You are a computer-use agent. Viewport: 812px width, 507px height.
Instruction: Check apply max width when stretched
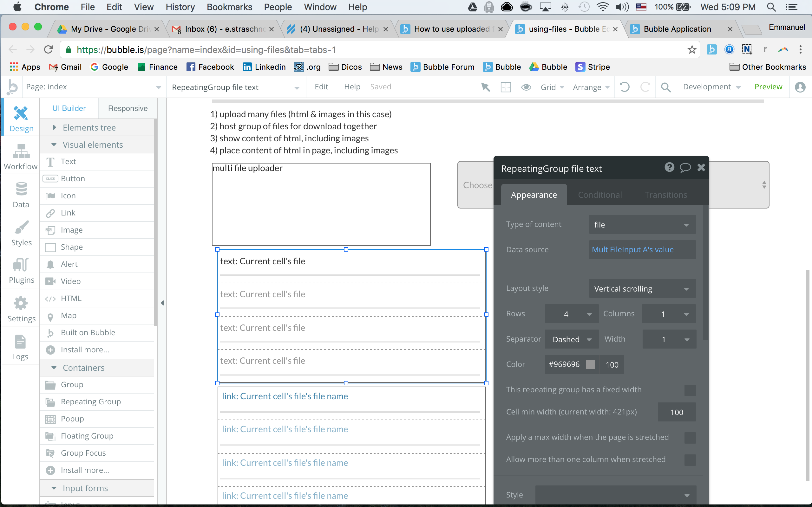(x=690, y=438)
